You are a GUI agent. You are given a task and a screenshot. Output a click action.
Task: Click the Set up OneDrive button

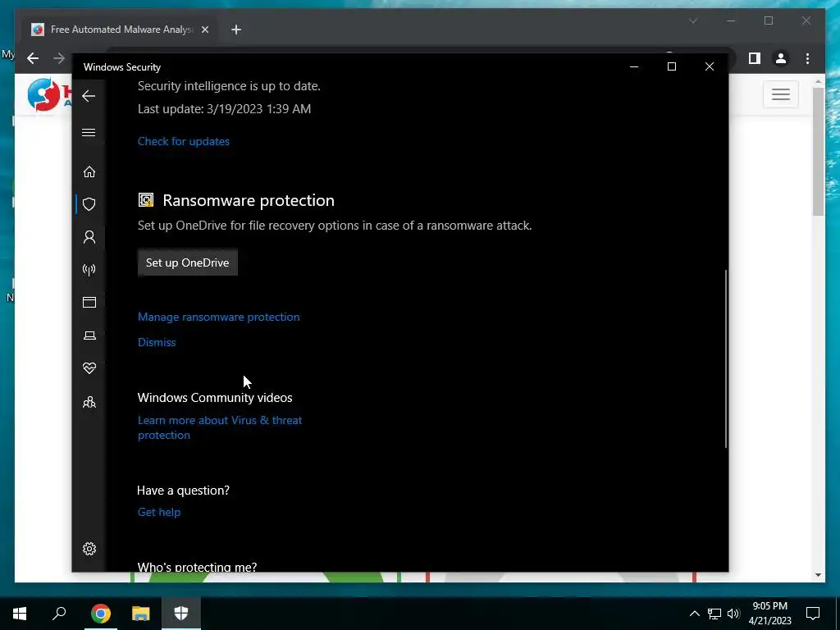pos(188,262)
